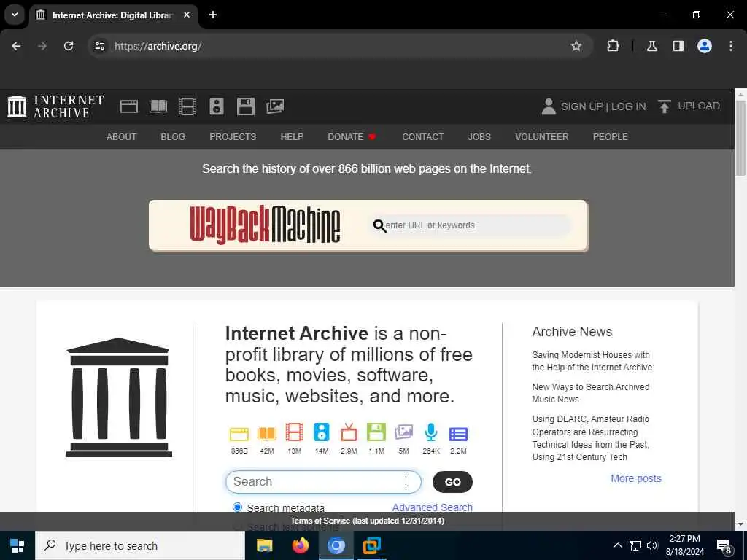Open Chrome three-dot menu
The height and width of the screenshot is (560, 747).
pyautogui.click(x=731, y=46)
